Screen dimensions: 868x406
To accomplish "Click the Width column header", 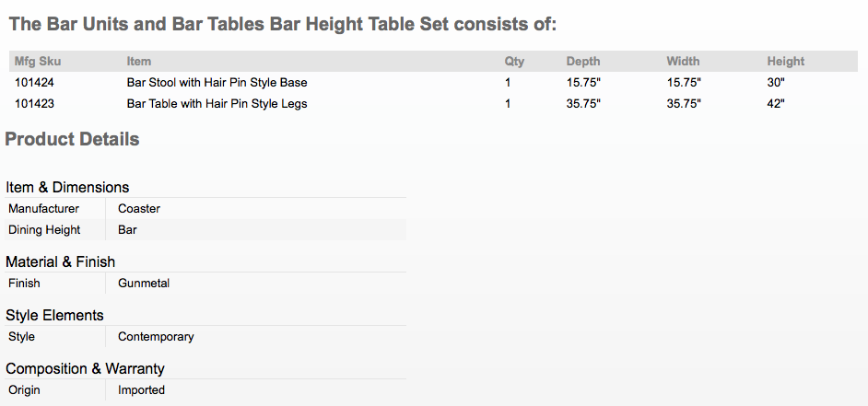I will [x=683, y=62].
